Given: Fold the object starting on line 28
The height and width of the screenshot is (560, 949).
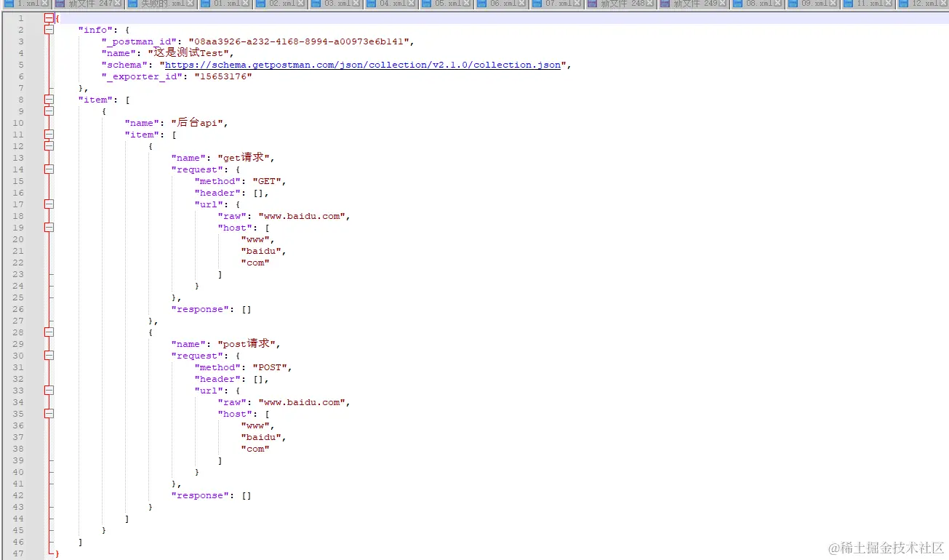Looking at the screenshot, I should click(49, 332).
